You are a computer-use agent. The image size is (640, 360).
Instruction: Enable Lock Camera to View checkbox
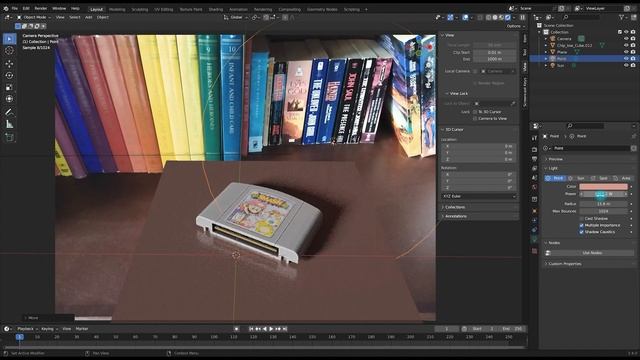(x=475, y=118)
